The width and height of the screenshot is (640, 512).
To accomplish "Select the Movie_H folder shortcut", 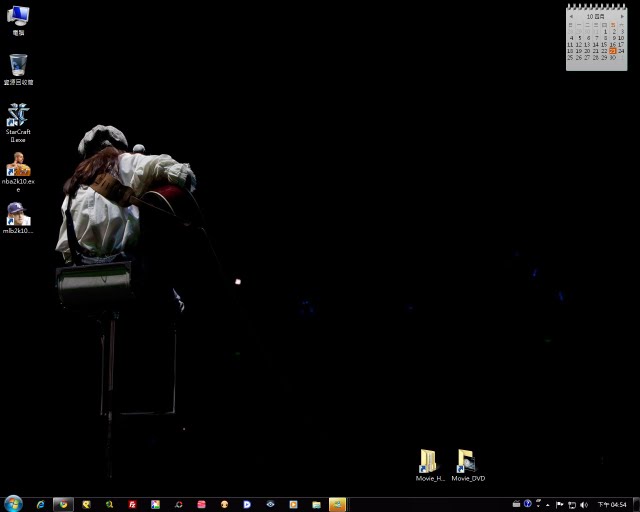I will tap(430, 465).
